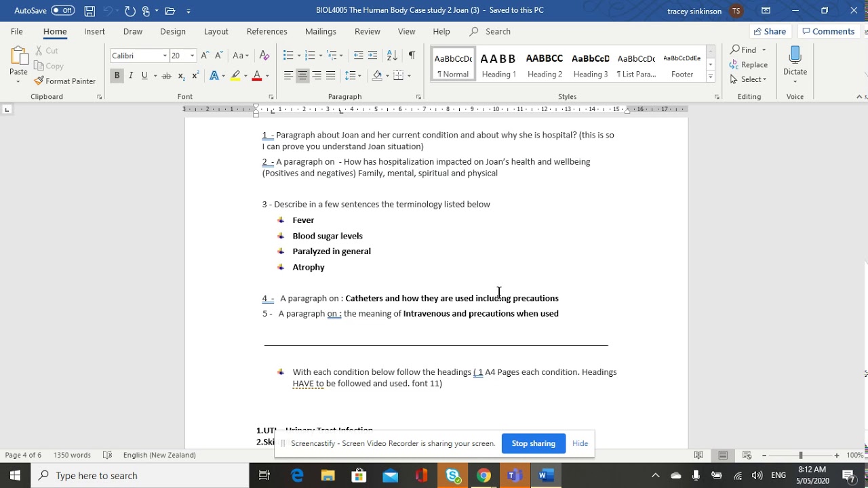Open Font dialog launcher
The height and width of the screenshot is (488, 868).
coord(271,97)
